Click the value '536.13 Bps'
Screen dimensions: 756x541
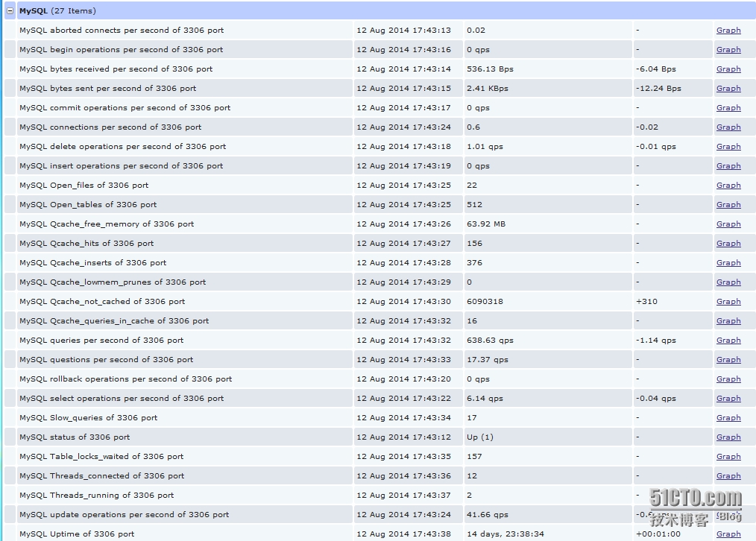tap(490, 69)
